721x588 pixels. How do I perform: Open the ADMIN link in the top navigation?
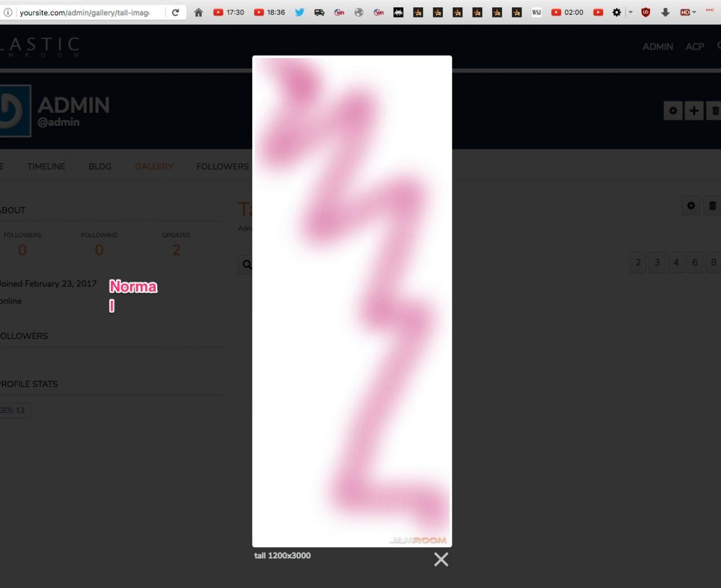(x=658, y=47)
